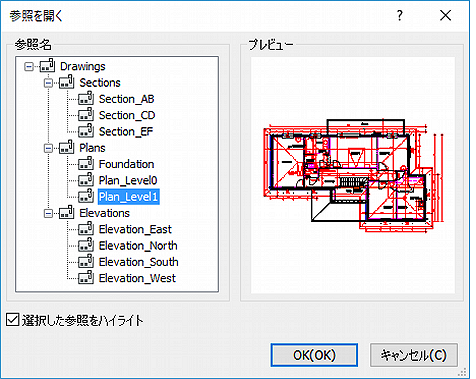Select the Elevation_North reference
The height and width of the screenshot is (379, 476).
[x=138, y=246]
